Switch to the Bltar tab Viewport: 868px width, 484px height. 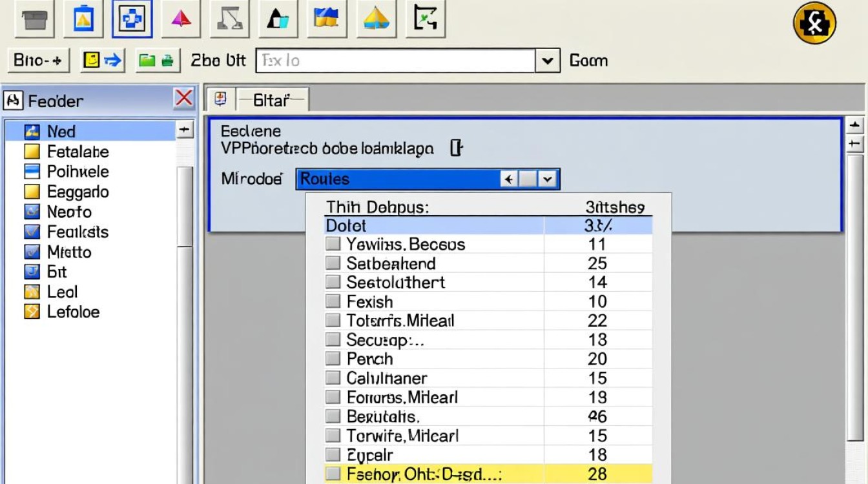point(271,99)
